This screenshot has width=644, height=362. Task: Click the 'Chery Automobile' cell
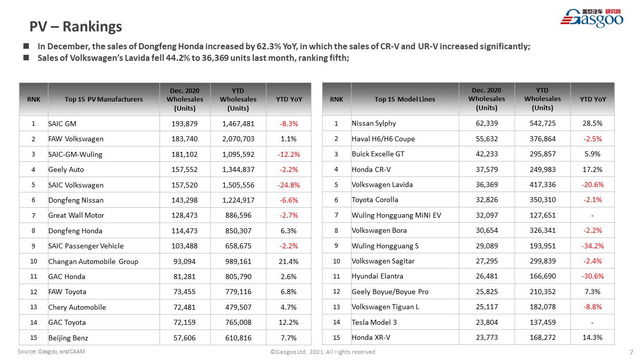[x=104, y=307]
